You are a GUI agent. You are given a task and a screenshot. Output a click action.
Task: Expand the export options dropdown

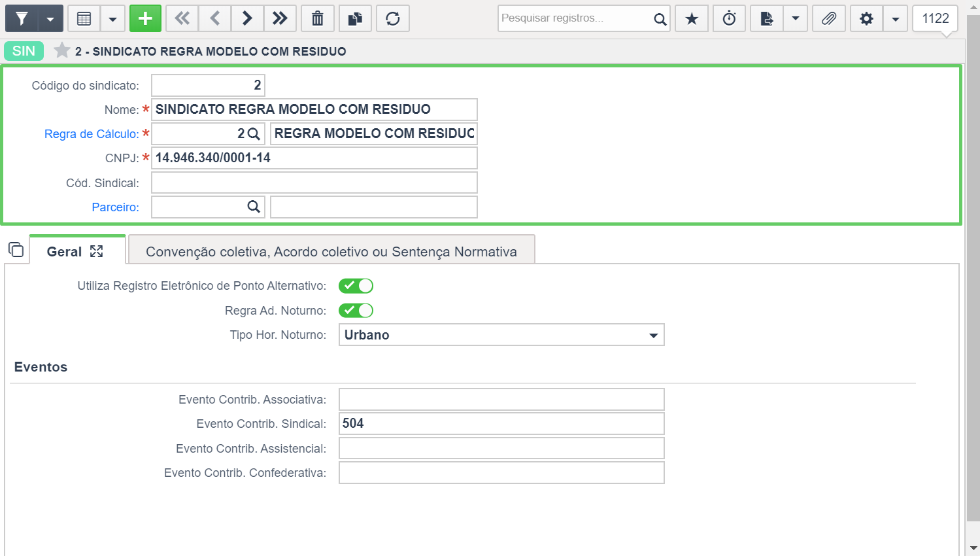[x=796, y=18]
